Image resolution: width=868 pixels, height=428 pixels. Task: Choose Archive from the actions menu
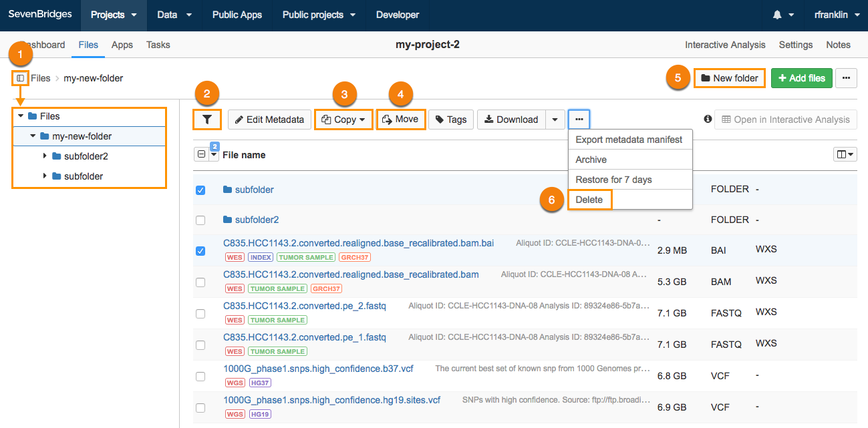629,160
